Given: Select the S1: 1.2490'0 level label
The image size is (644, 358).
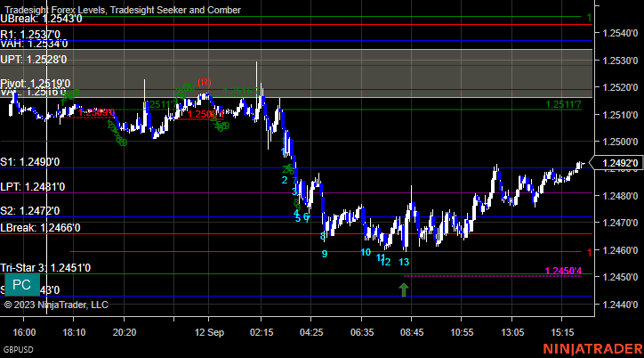Looking at the screenshot, I should [30, 162].
